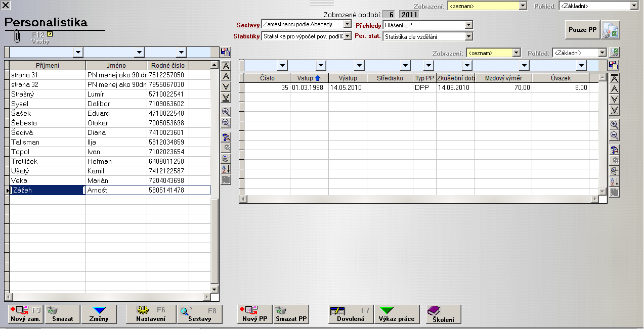
Task: Click employee list horizontal scrollbar right arrow
Action: (x=206, y=297)
